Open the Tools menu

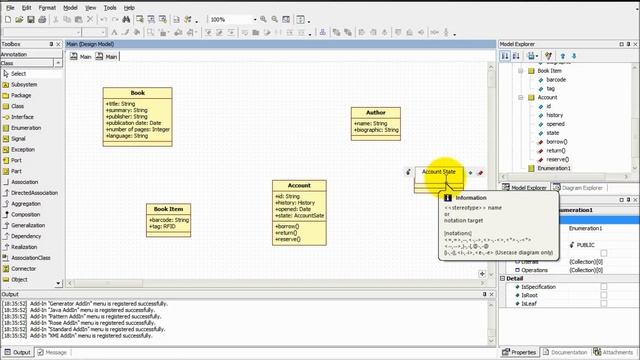point(110,8)
